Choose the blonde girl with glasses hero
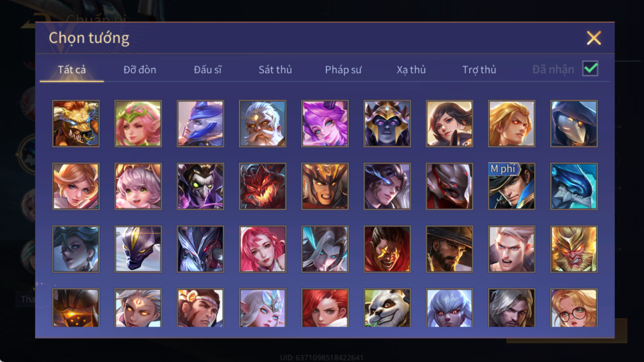Image resolution: width=644 pixels, height=362 pixels. click(x=574, y=308)
